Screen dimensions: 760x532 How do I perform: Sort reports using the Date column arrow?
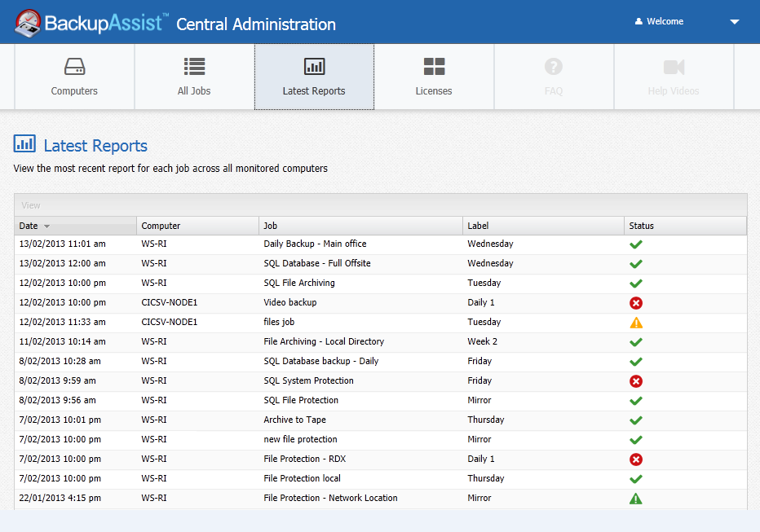click(47, 226)
